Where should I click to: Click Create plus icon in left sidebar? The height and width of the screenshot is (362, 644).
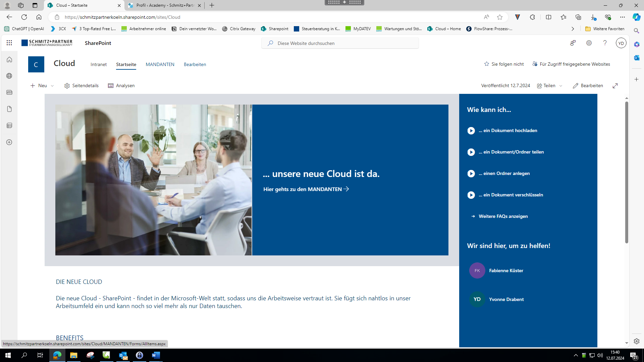pyautogui.click(x=9, y=142)
